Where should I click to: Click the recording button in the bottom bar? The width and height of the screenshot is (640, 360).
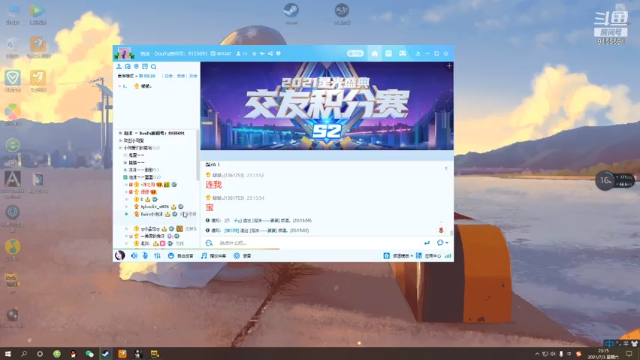pyautogui.click(x=242, y=256)
